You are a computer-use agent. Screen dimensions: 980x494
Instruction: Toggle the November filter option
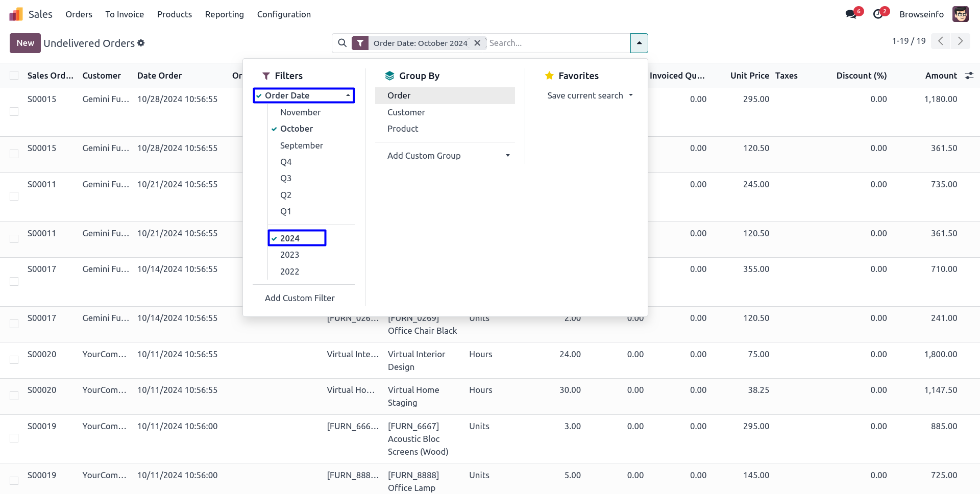pyautogui.click(x=300, y=112)
